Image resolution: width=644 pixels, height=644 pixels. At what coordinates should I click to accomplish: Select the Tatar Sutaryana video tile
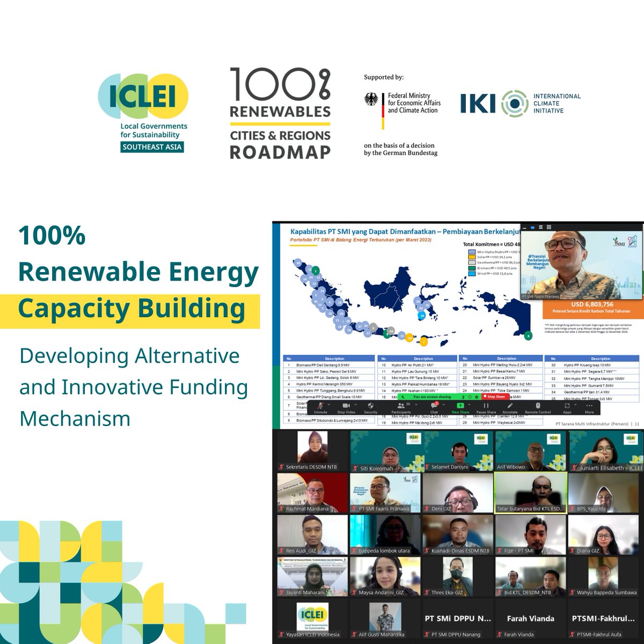530,493
